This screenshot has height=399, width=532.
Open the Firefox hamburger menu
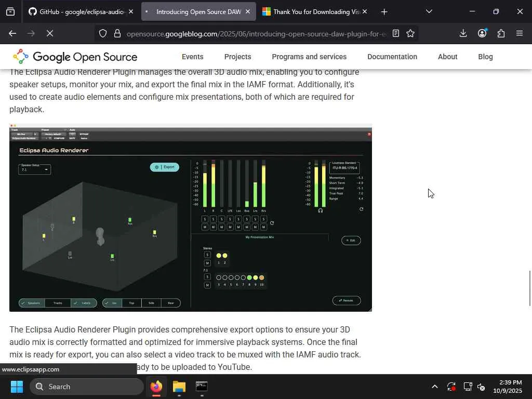tap(520, 33)
